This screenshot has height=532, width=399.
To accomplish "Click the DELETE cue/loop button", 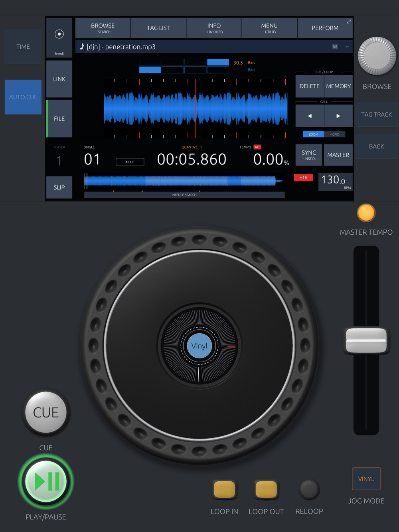I will coord(310,86).
